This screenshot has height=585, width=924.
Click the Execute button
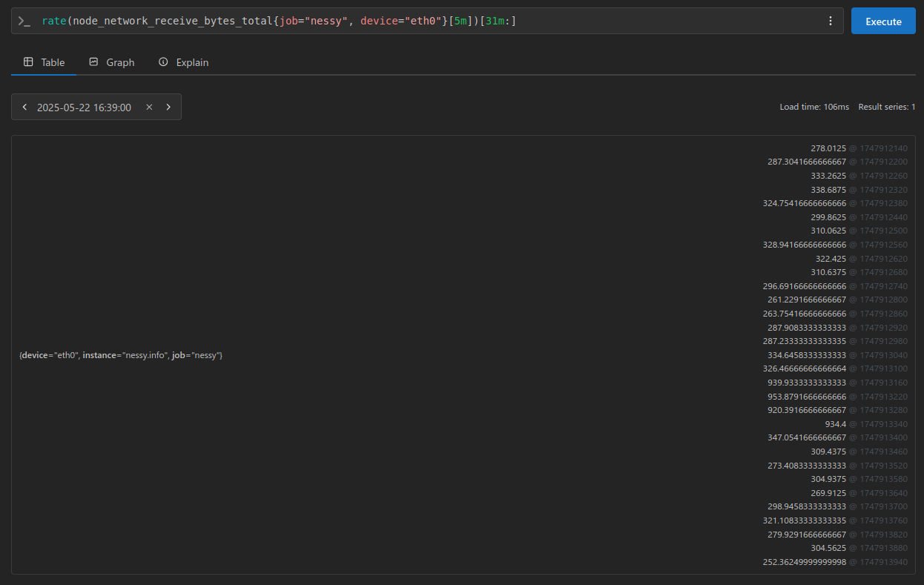(883, 22)
